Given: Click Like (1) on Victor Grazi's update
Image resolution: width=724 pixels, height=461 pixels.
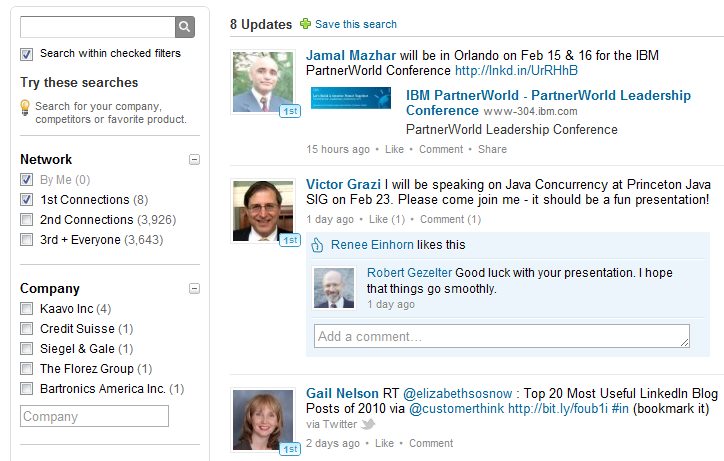Looking at the screenshot, I should (386, 219).
